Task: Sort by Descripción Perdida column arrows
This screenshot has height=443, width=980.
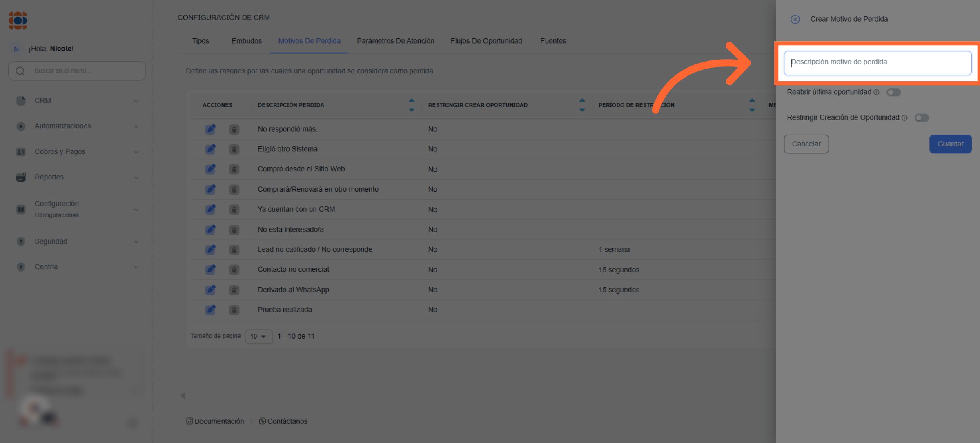Action: coord(411,105)
